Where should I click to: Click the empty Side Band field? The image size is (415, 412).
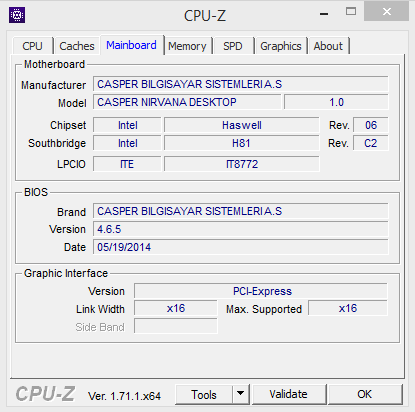(x=176, y=326)
